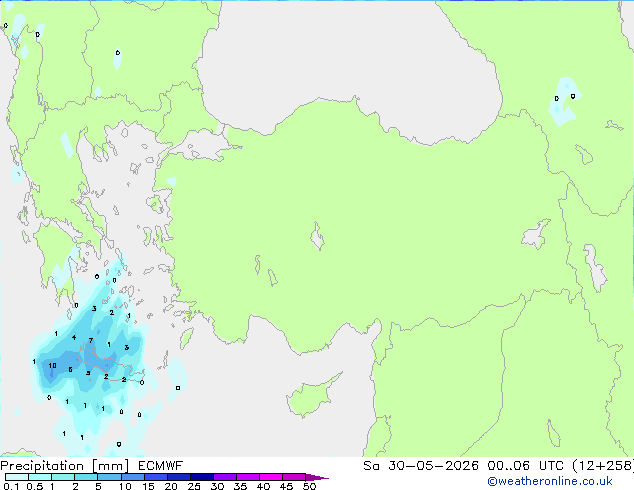
Task: Click the 'Sa 30-05-2026' date text
Action: (421, 466)
